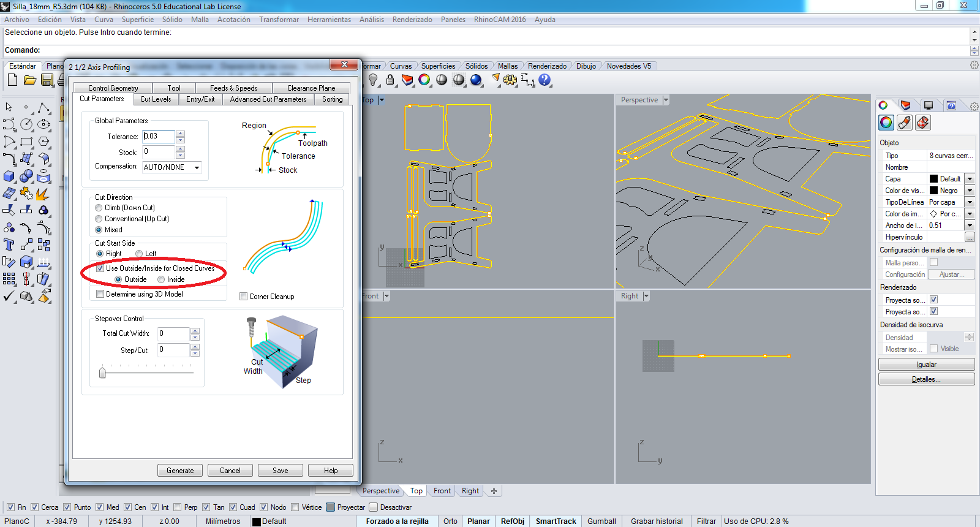
Task: Open the Front viewport title menu arrow
Action: (x=386, y=296)
